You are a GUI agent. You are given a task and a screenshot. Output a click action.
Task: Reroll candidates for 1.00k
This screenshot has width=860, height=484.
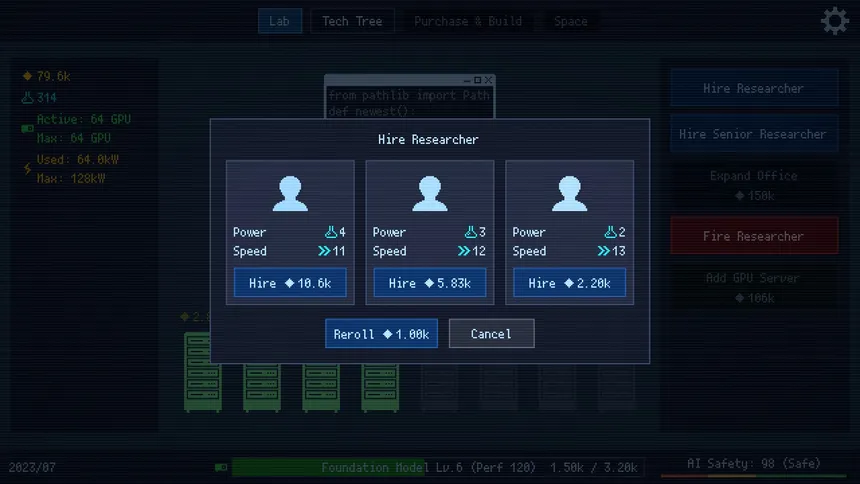tap(381, 334)
